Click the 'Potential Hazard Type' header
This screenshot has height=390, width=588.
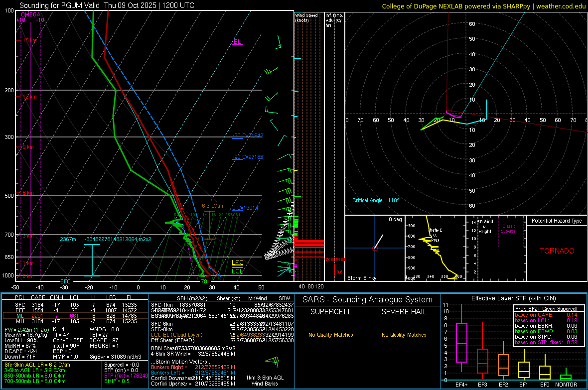pyautogui.click(x=557, y=221)
